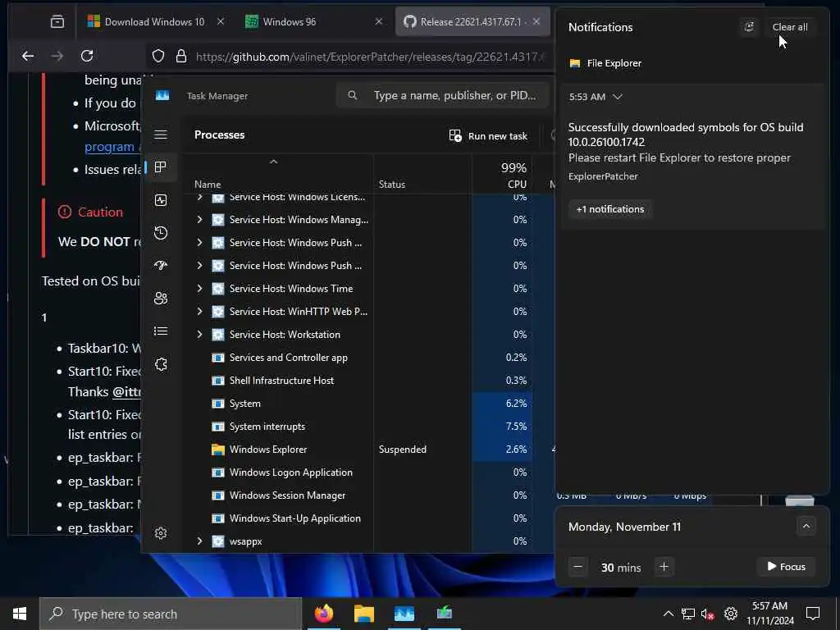Expand the wsappx process row

pos(199,541)
